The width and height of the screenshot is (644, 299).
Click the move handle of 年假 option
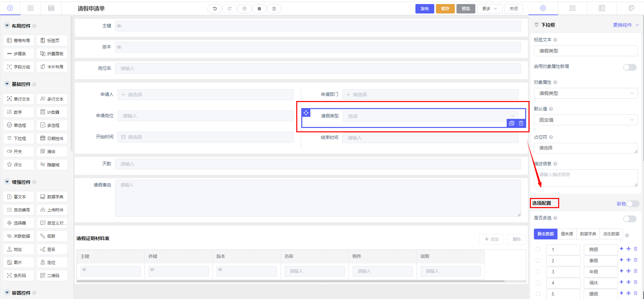629,271
